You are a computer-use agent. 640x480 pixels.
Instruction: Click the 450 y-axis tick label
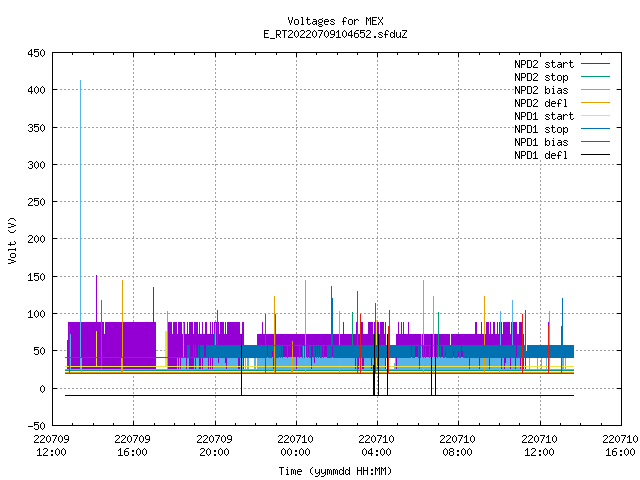36,53
